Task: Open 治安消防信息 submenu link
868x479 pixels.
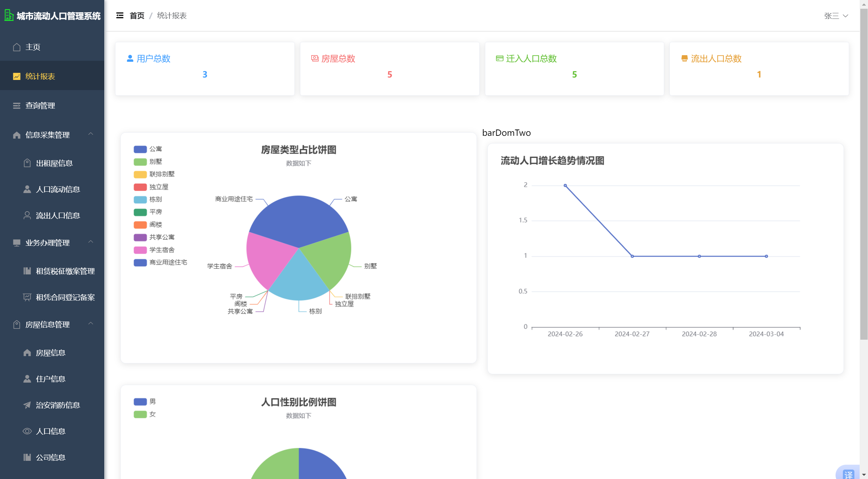Action: click(52, 405)
